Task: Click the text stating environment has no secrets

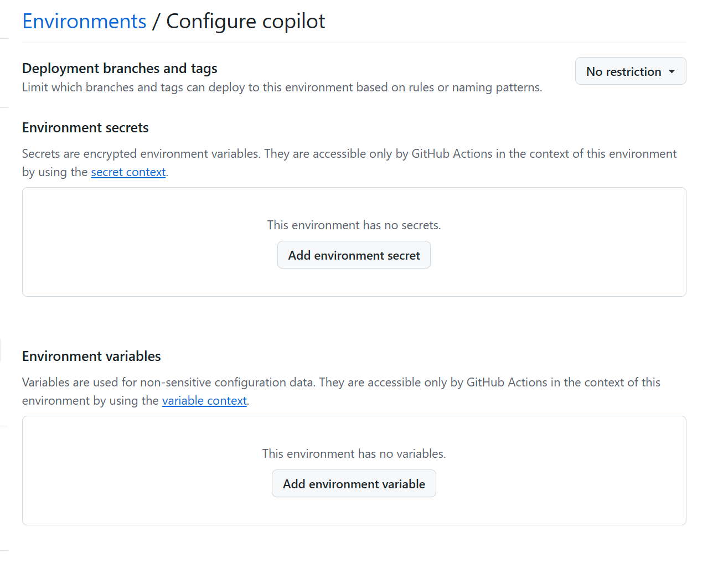Action: pos(354,225)
